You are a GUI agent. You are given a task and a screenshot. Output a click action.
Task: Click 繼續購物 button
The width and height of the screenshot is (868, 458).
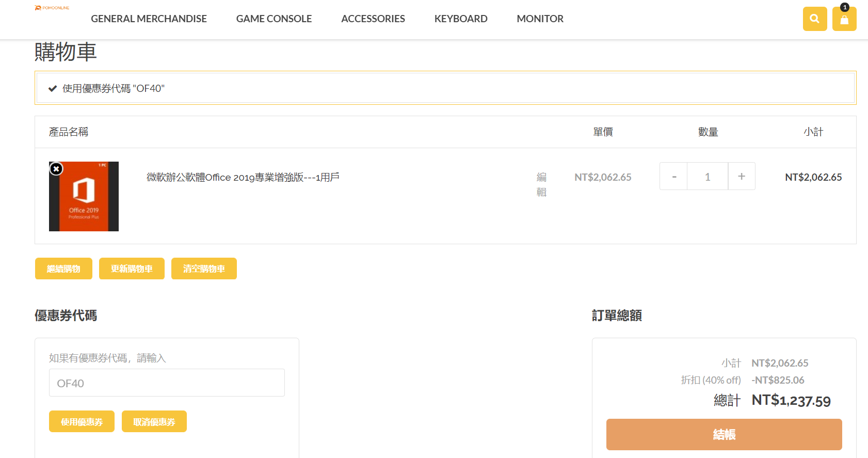tap(63, 269)
